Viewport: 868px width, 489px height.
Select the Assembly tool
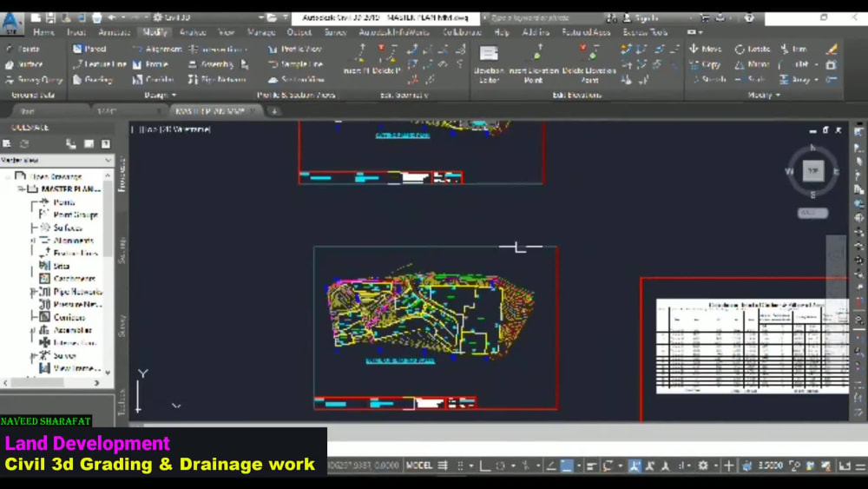pyautogui.click(x=211, y=64)
